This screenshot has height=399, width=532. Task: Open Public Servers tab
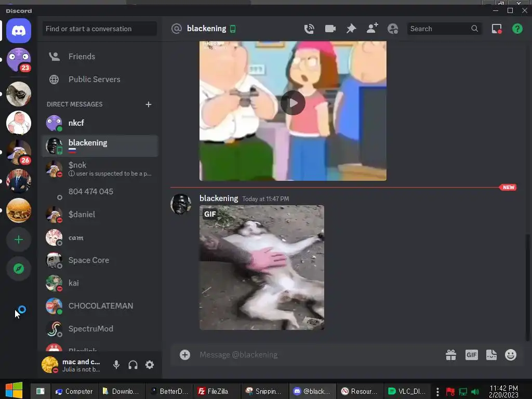point(99,79)
